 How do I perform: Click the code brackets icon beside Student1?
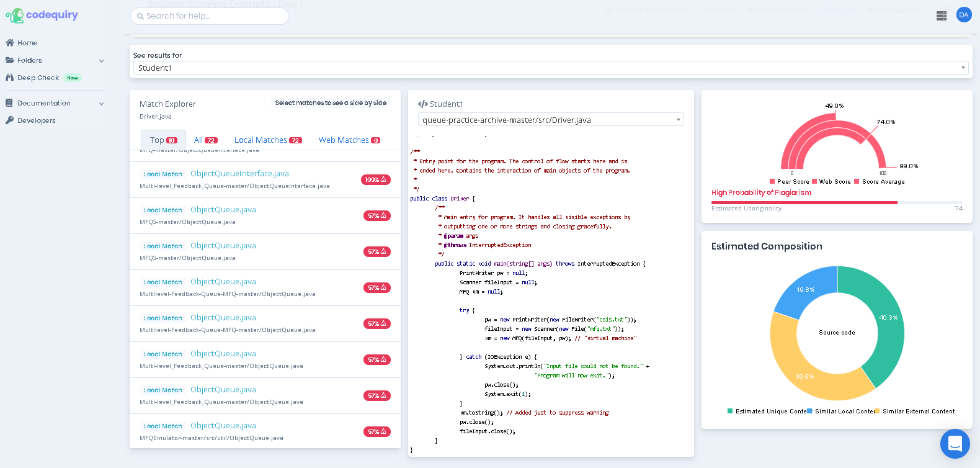[422, 104]
